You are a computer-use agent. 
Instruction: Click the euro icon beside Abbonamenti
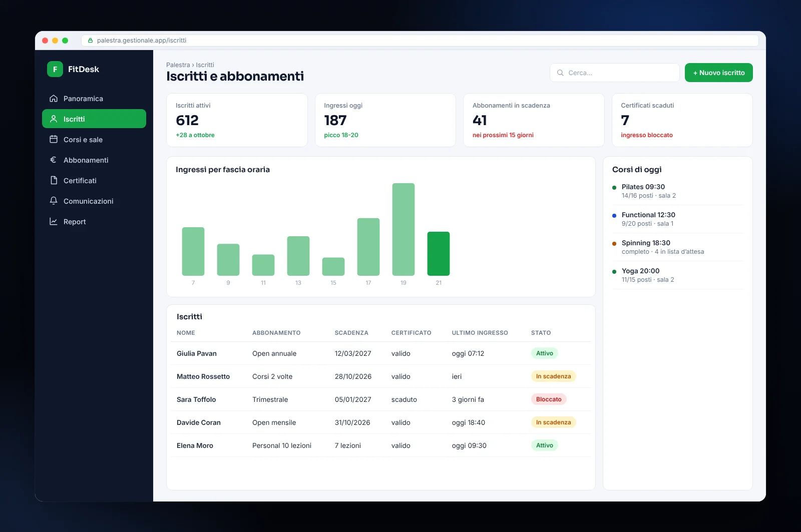[x=54, y=160]
